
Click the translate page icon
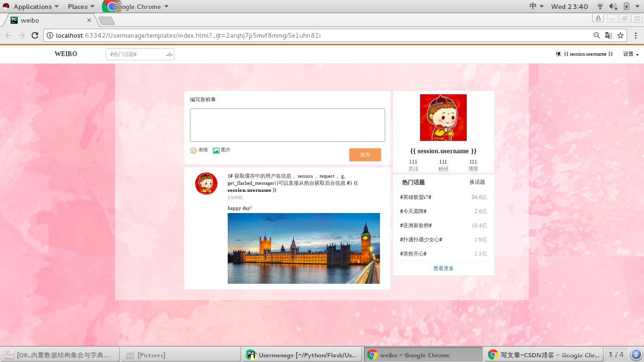click(609, 35)
